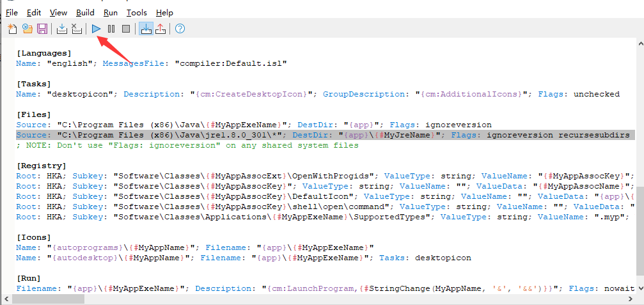This screenshot has height=305, width=644.
Task: Pause execution with the pause icon
Action: pyautogui.click(x=111, y=29)
